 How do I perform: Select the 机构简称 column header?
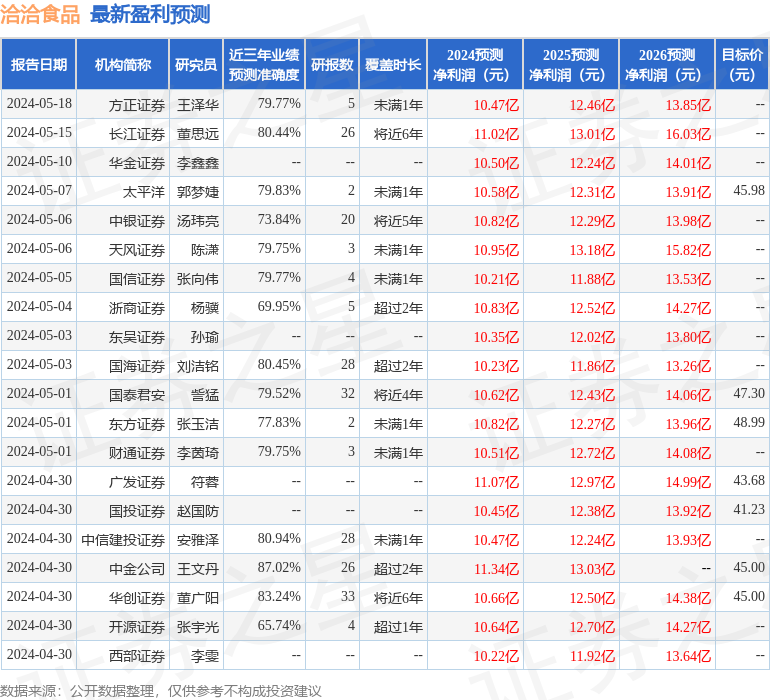[x=123, y=64]
